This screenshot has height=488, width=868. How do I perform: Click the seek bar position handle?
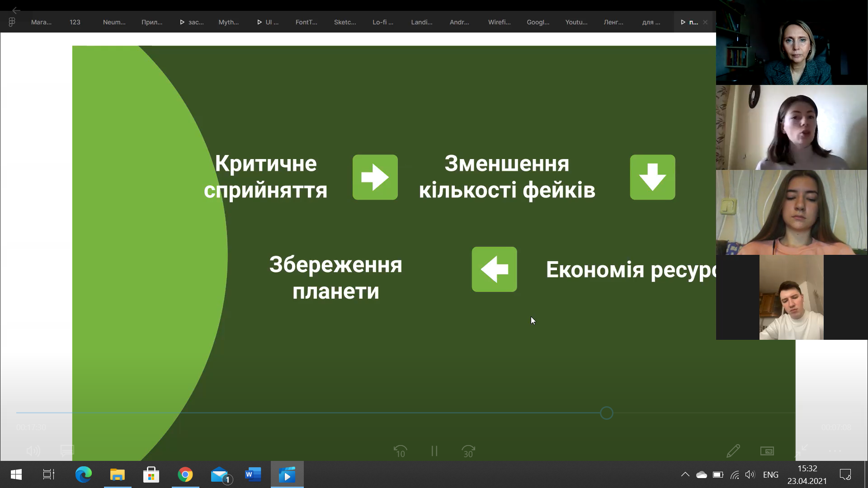click(606, 413)
